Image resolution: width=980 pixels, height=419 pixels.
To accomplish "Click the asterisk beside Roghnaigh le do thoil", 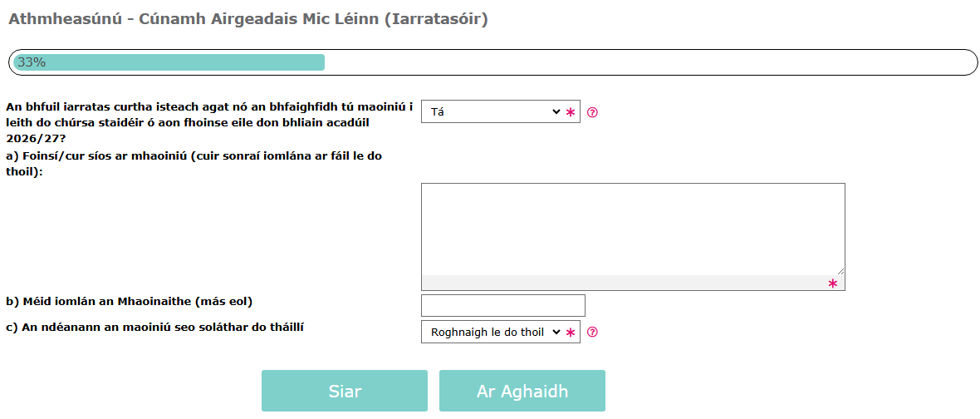I will [x=571, y=333].
